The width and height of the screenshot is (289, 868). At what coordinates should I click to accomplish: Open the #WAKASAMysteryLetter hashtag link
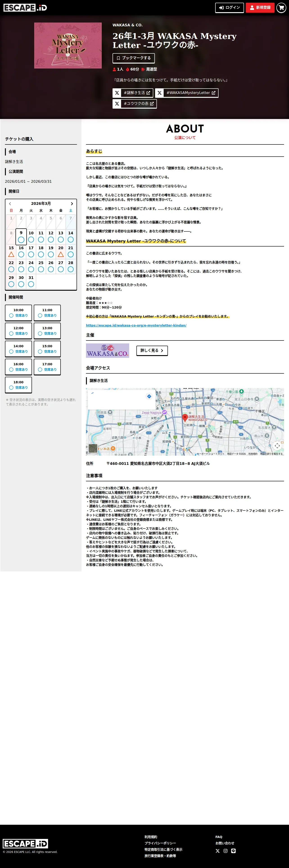tap(187, 93)
